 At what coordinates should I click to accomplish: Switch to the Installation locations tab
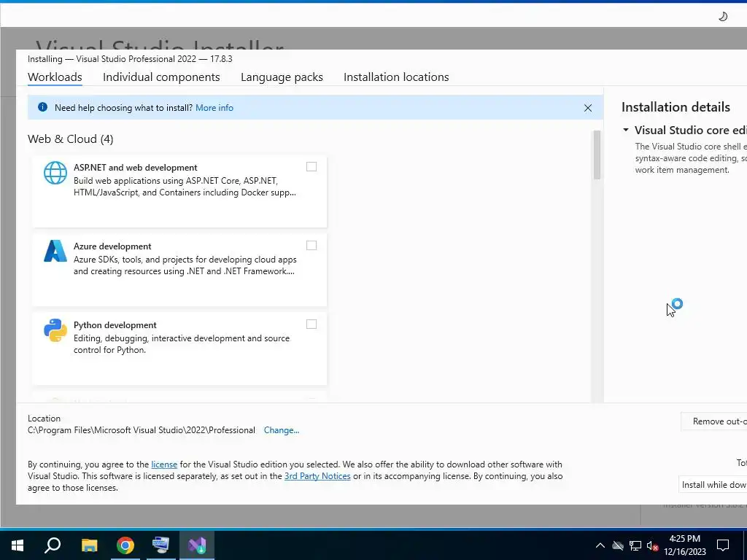(396, 77)
